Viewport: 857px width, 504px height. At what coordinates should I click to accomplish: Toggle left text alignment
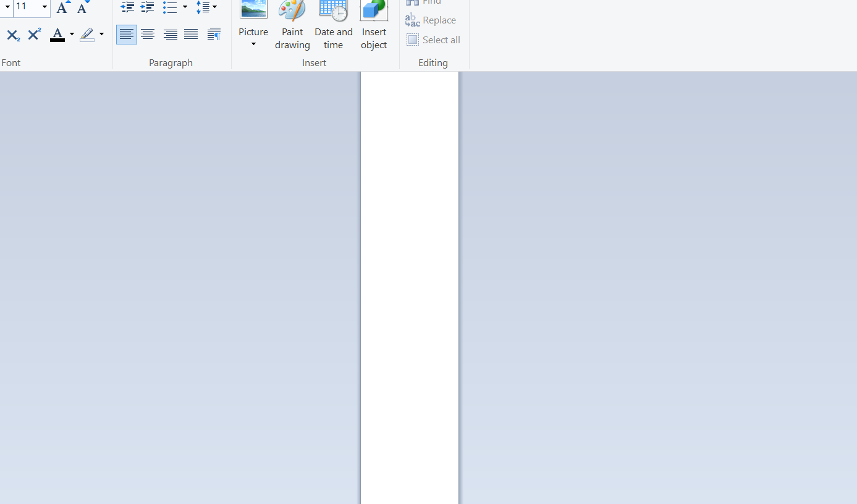127,35
